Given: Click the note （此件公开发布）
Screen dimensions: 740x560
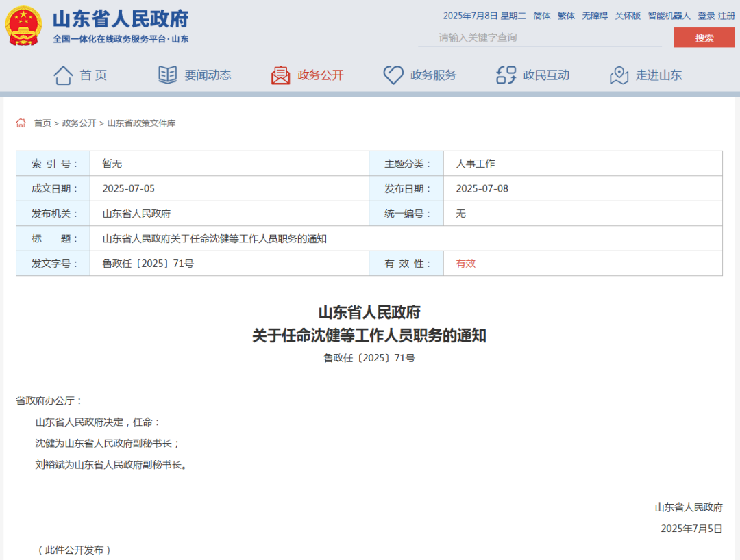Looking at the screenshot, I should pyautogui.click(x=74, y=550).
